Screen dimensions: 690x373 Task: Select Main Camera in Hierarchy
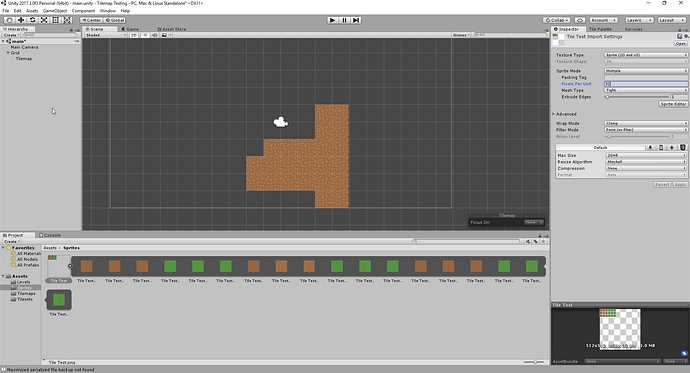[25, 47]
